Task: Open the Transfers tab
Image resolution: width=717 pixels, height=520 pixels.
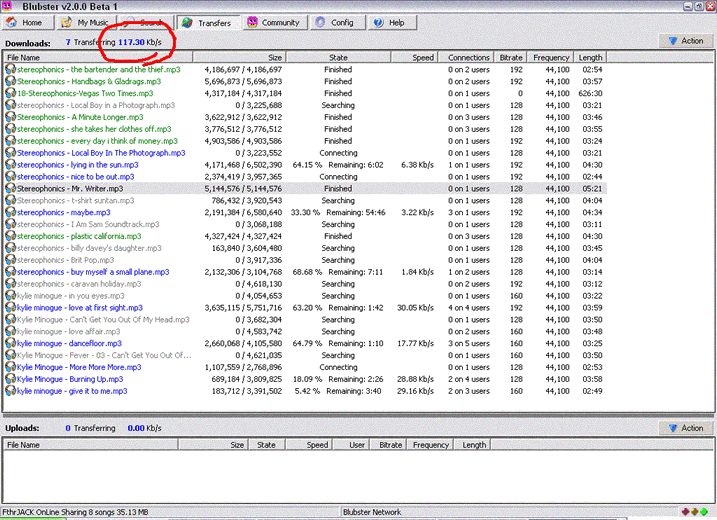Action: point(208,22)
